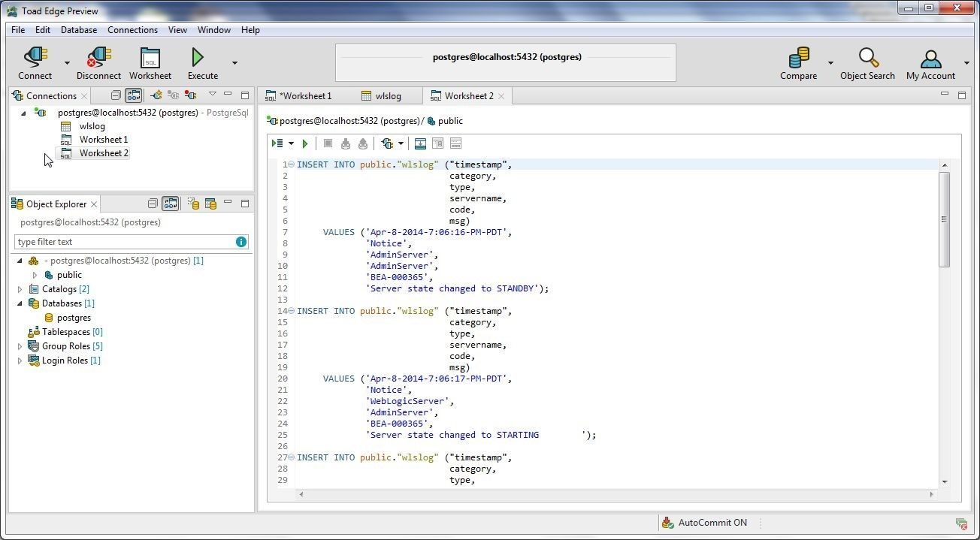Collapse the Databases node
Screen dimensions: 980x540
click(20, 303)
